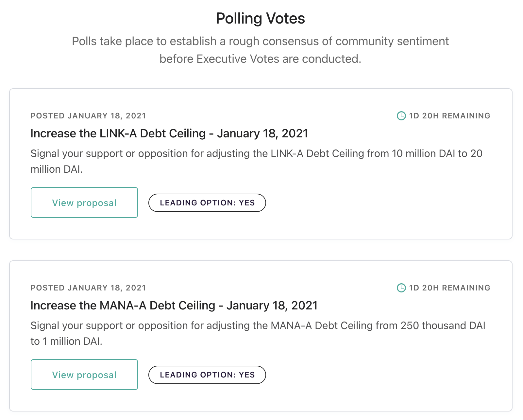Open View proposal for LINK-A Debt Ceiling
Image resolution: width=523 pixels, height=420 pixels.
(x=84, y=202)
